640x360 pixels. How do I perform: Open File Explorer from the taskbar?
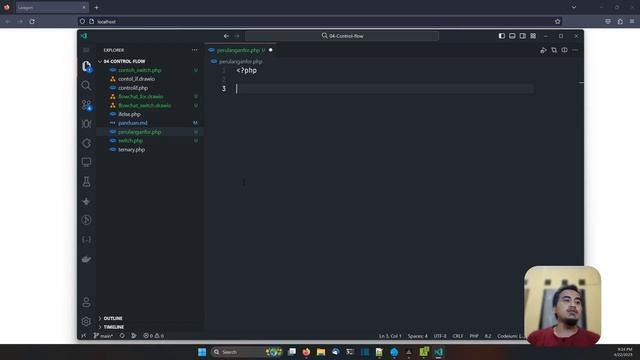click(321, 352)
